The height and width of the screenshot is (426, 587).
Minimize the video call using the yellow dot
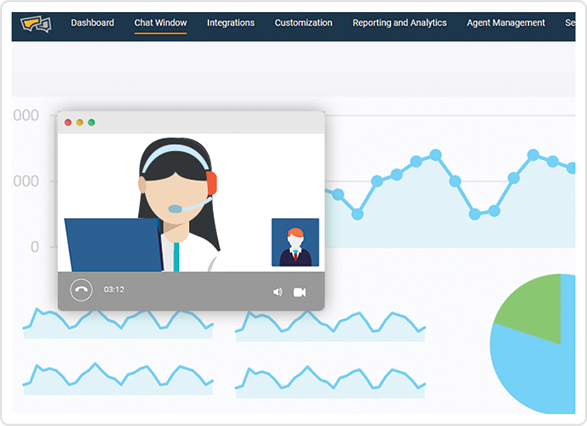(x=80, y=122)
